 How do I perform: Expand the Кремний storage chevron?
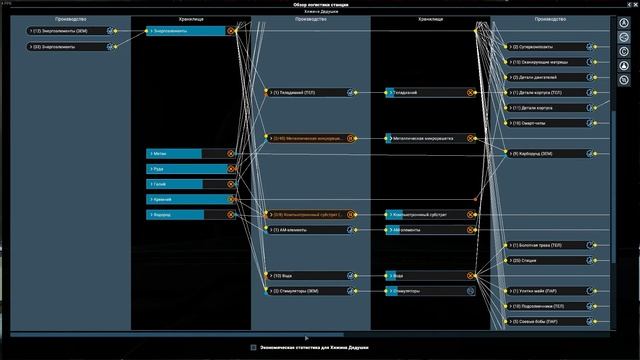(151, 199)
